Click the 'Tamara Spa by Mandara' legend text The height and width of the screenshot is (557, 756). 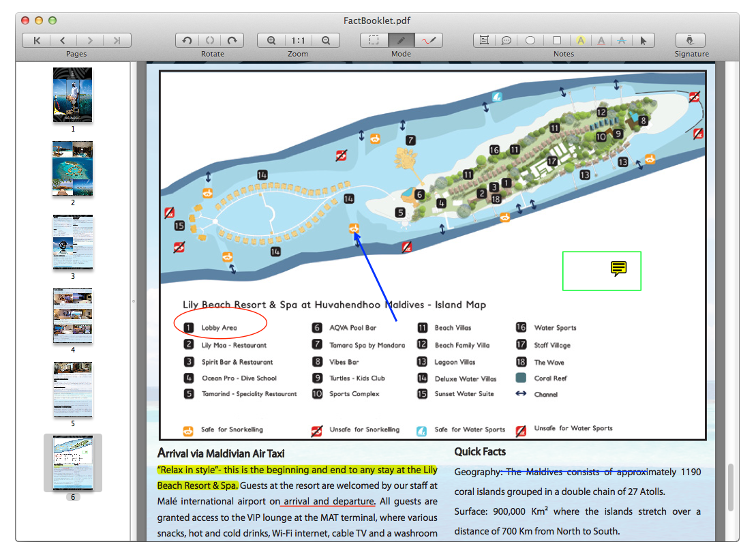(367, 345)
